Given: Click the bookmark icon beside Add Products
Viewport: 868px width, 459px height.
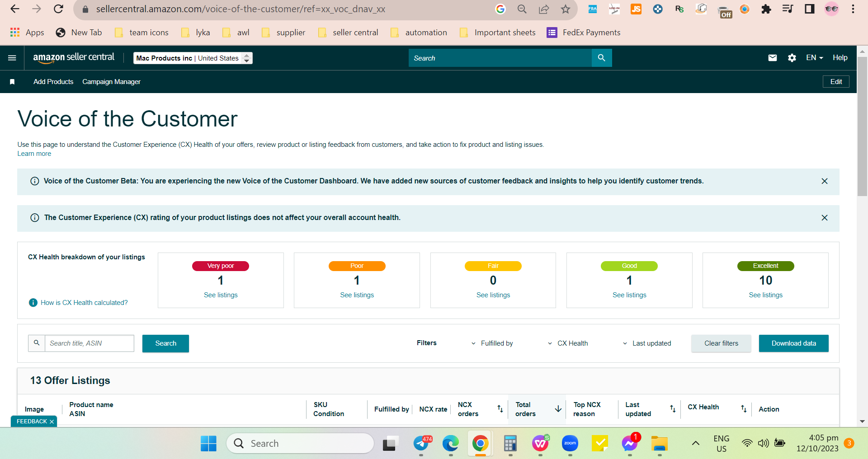Looking at the screenshot, I should pyautogui.click(x=12, y=82).
